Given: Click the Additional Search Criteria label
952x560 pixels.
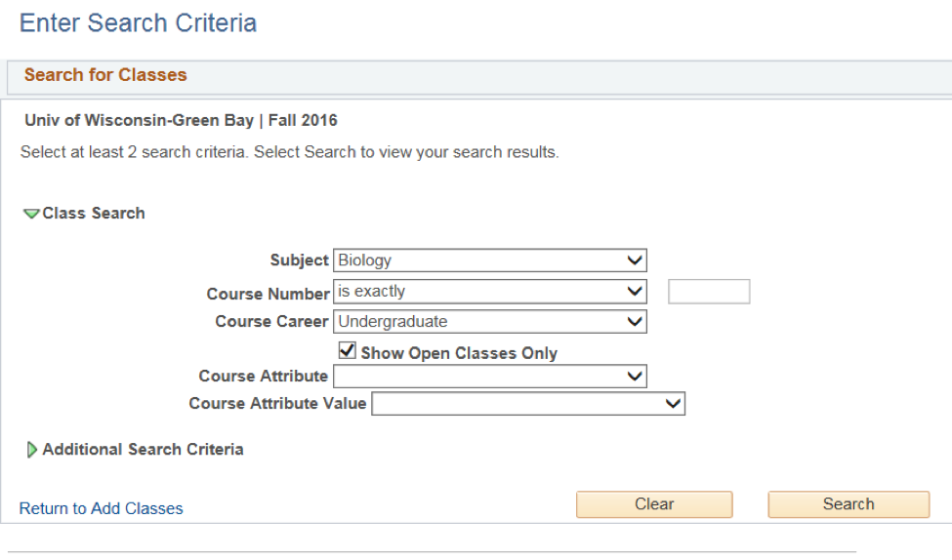Looking at the screenshot, I should (x=143, y=450).
